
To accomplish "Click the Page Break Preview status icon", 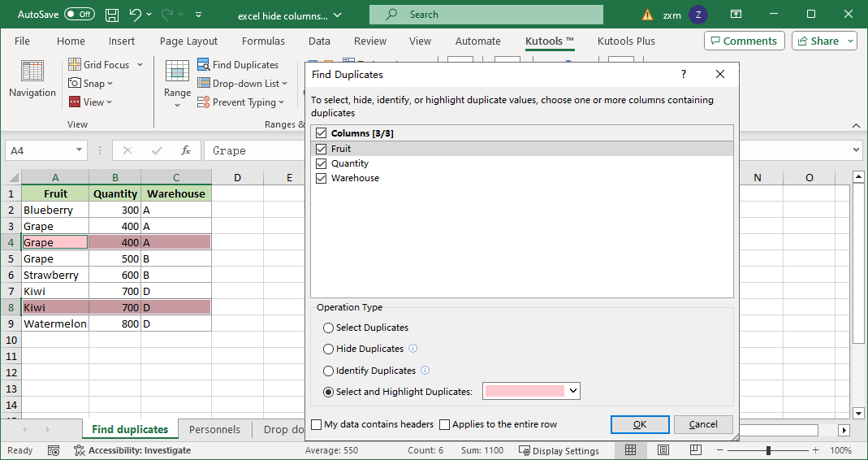I will tap(696, 450).
